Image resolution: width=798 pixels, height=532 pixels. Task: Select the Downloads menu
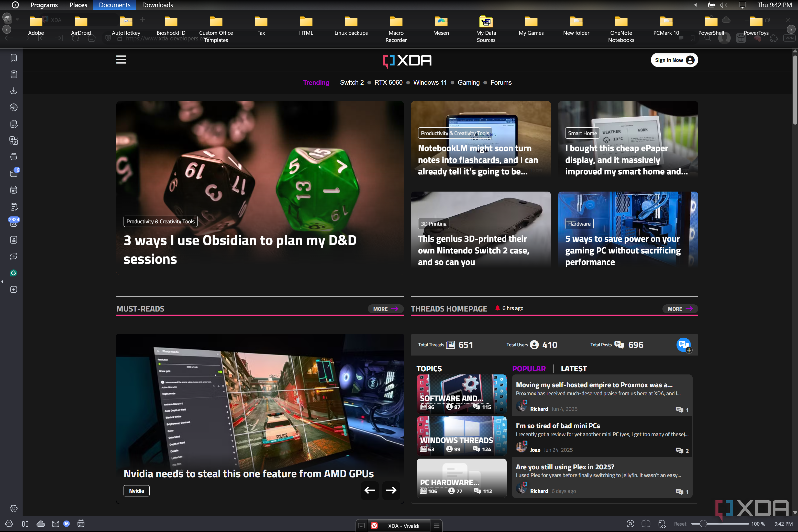point(158,5)
